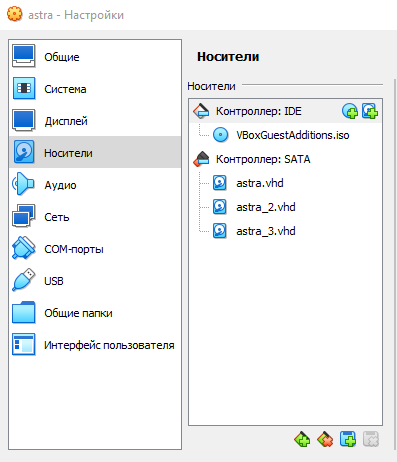
Task: Click the Аудио speaker icon
Action: pos(23,184)
